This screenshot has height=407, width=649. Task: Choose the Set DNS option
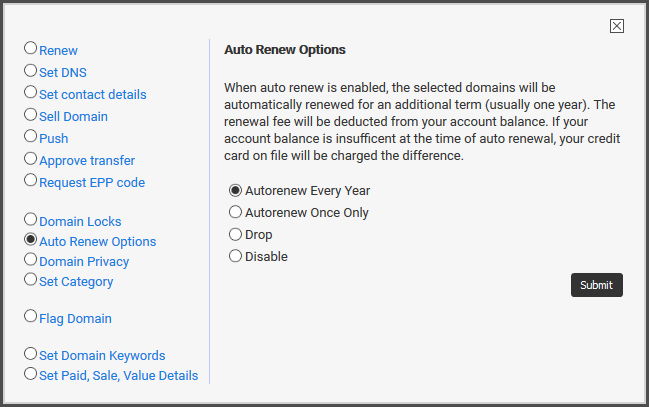pos(30,70)
